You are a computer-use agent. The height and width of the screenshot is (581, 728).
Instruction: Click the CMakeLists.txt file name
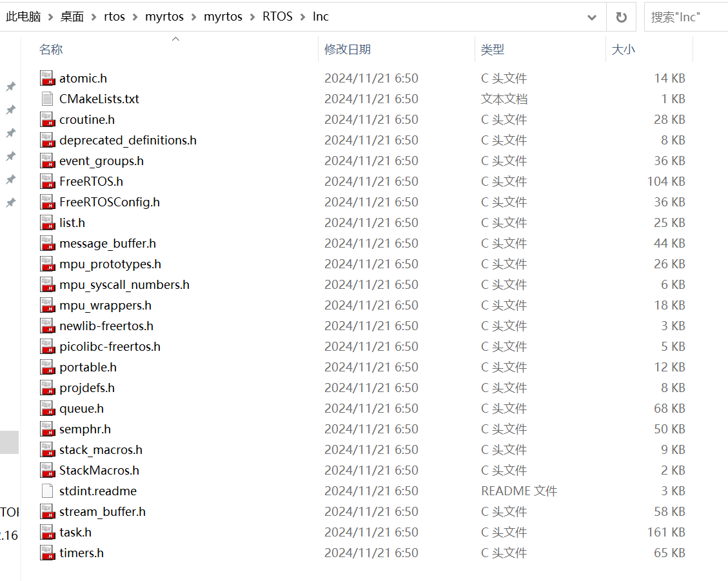[99, 99]
